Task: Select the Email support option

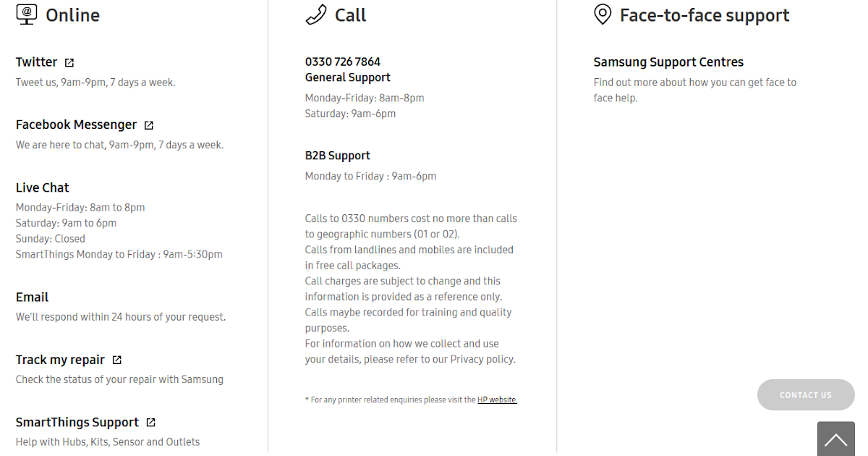Action: 32,297
